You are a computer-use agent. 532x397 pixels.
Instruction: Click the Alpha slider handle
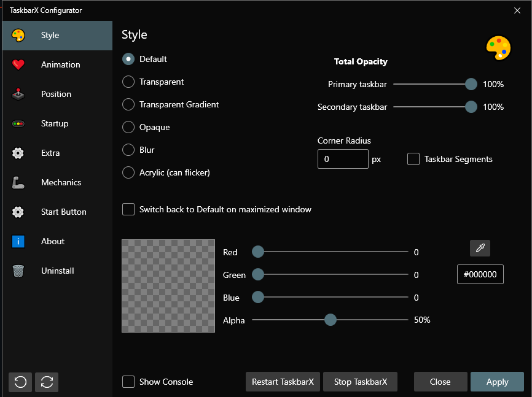tap(330, 320)
